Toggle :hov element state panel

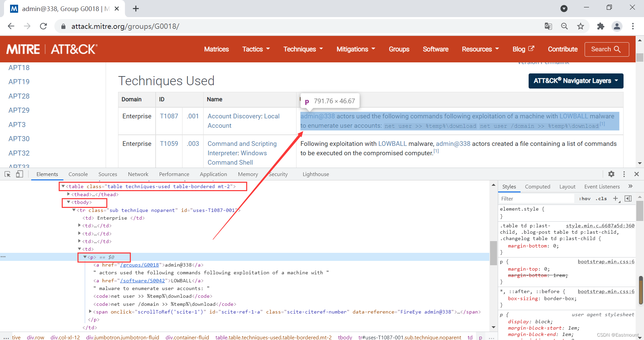585,199
